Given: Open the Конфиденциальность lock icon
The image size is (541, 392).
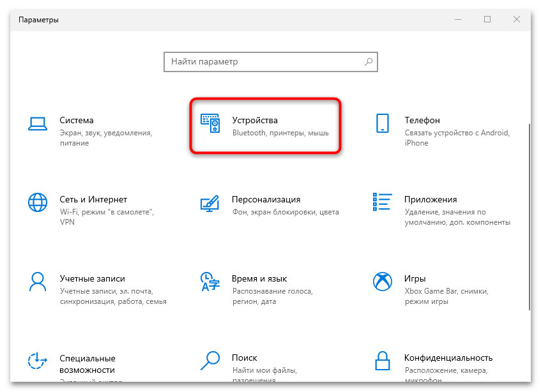Looking at the screenshot, I should pyautogui.click(x=382, y=361).
